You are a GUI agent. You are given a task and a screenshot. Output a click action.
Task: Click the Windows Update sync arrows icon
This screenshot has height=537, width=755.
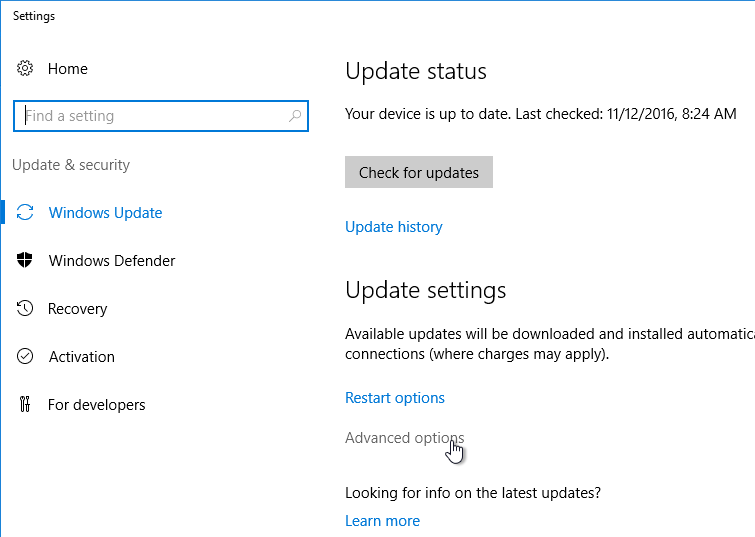tap(25, 213)
